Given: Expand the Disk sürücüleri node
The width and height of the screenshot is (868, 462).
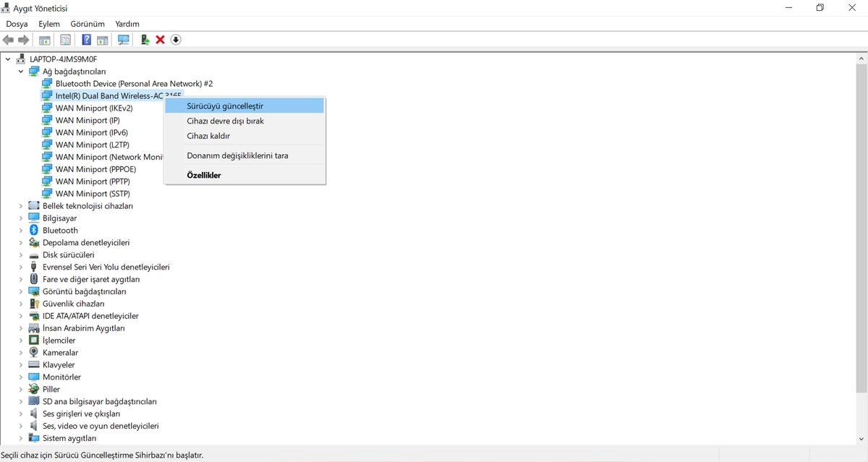Looking at the screenshot, I should tap(21, 254).
